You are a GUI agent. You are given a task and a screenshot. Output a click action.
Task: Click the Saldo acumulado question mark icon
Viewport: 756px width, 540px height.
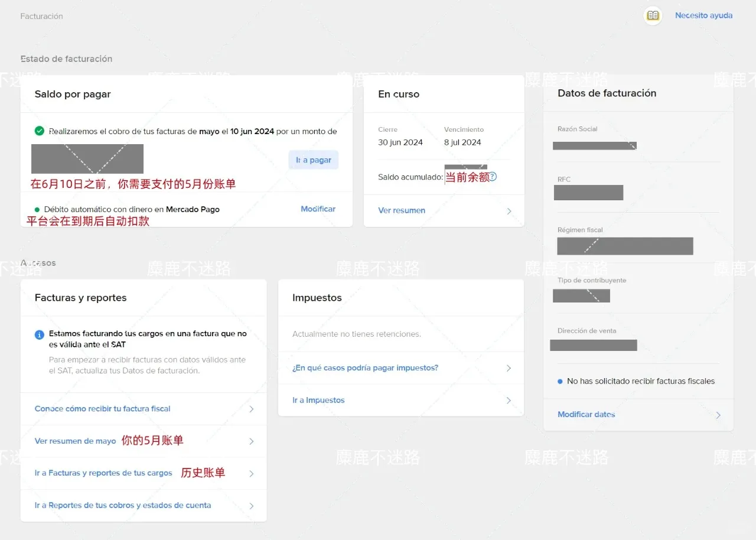[493, 177]
